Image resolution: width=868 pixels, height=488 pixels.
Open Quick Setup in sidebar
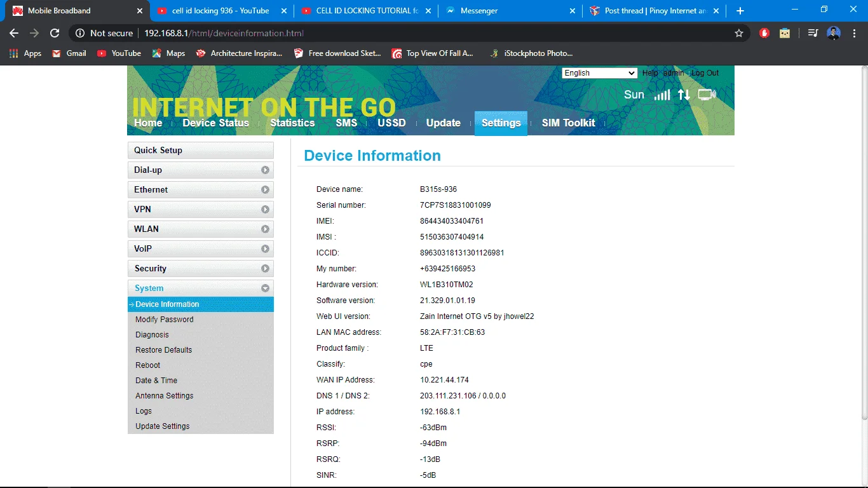201,151
